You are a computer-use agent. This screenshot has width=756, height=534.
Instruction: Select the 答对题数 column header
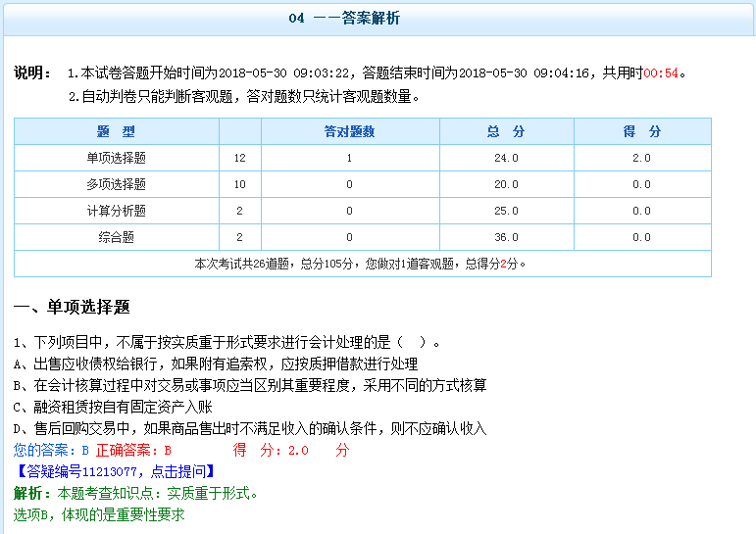pyautogui.click(x=350, y=131)
